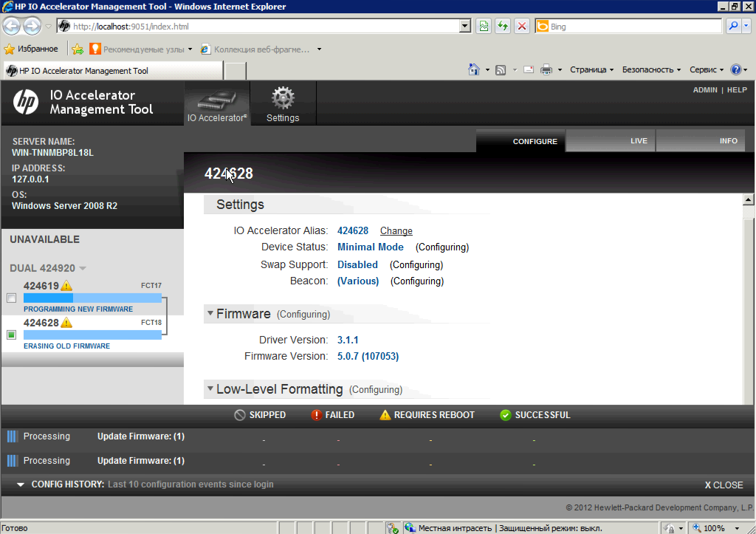Click the 424619 firmware progress bar
The width and height of the screenshot is (756, 534).
tap(92, 298)
